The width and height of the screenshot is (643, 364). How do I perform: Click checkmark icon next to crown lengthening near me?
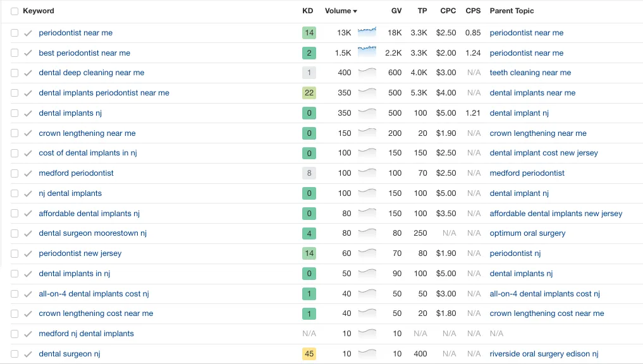pyautogui.click(x=28, y=133)
